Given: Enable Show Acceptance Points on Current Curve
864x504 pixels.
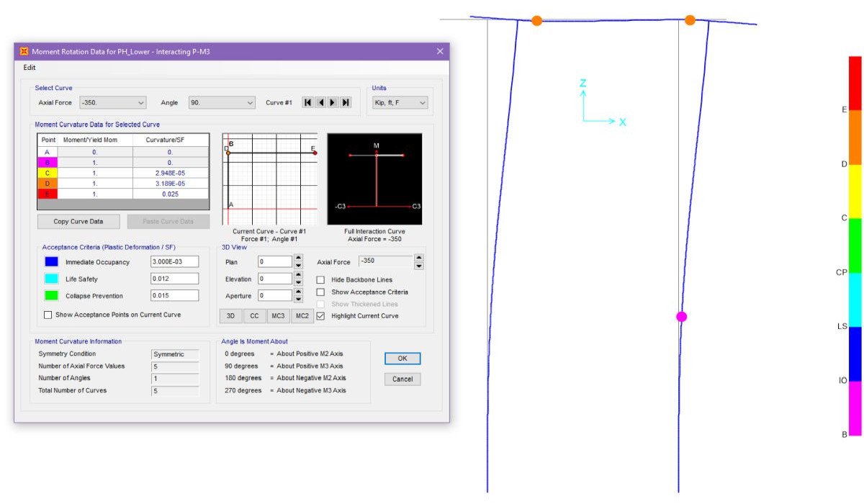Looking at the screenshot, I should (48, 315).
